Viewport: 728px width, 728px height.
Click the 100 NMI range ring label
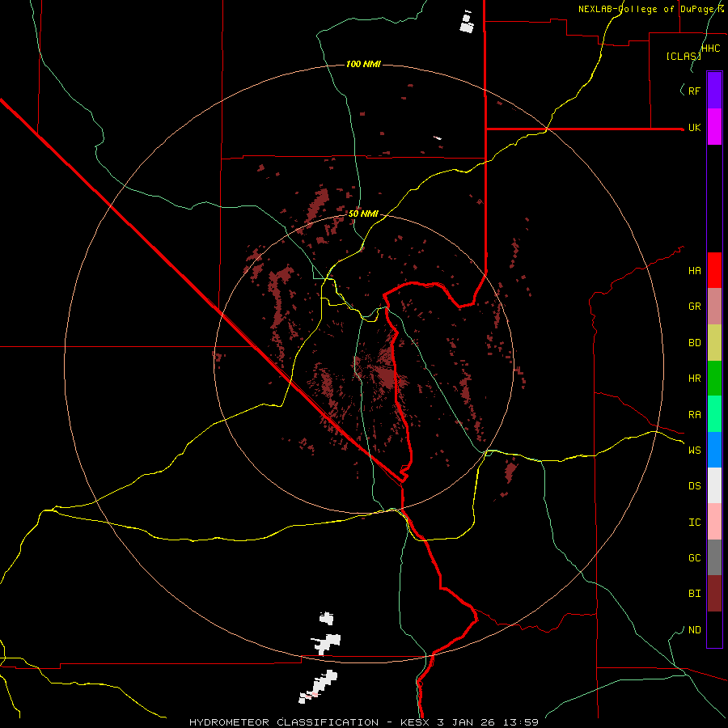coord(363,64)
